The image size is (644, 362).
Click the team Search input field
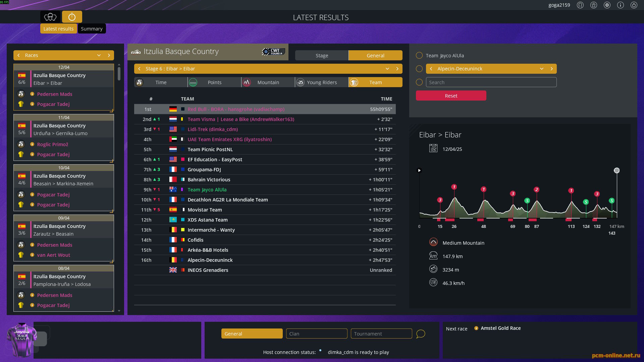tap(491, 82)
